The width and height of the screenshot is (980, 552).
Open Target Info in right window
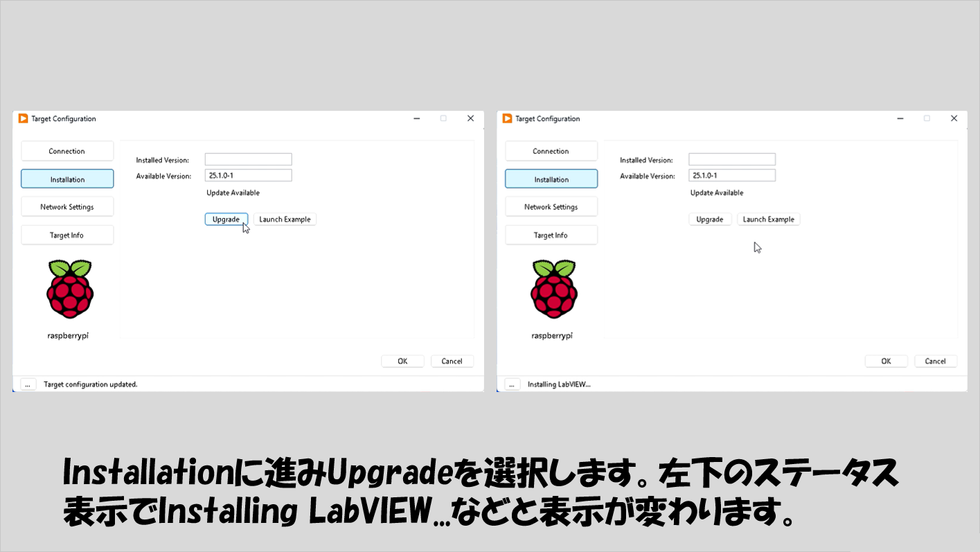pos(551,235)
